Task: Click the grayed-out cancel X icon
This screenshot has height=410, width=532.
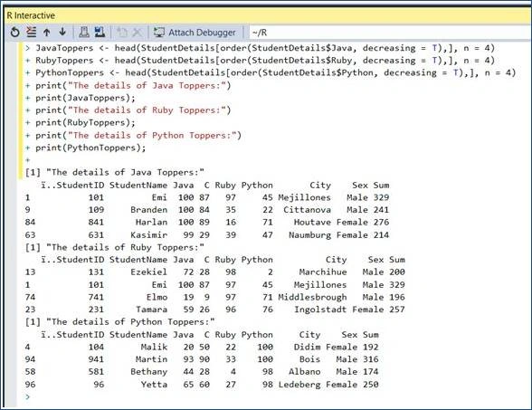Action: 138,33
